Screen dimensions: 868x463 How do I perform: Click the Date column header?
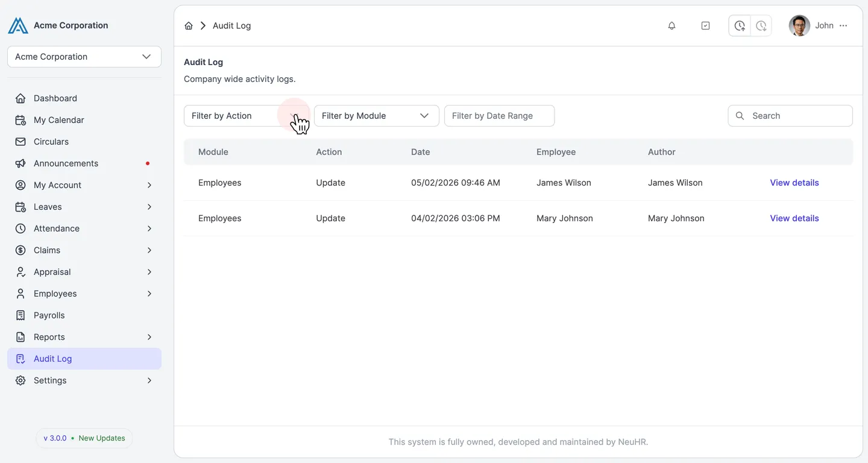pos(421,152)
